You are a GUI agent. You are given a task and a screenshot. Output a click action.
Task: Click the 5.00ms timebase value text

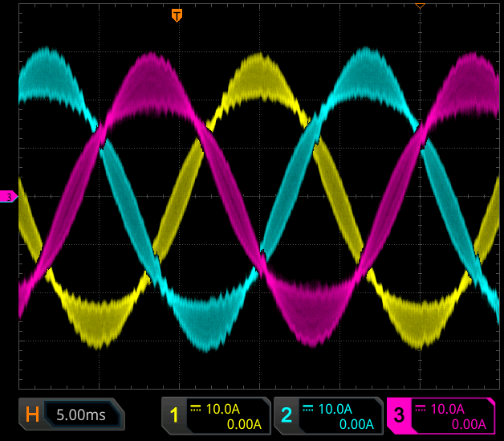[x=81, y=415]
